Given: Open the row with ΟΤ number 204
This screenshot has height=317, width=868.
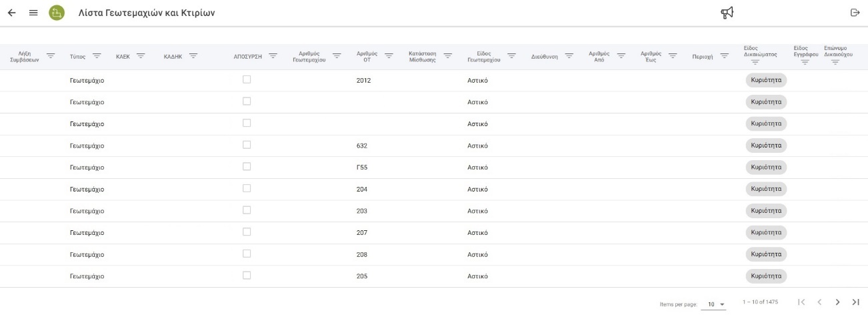Looking at the screenshot, I should [x=362, y=190].
